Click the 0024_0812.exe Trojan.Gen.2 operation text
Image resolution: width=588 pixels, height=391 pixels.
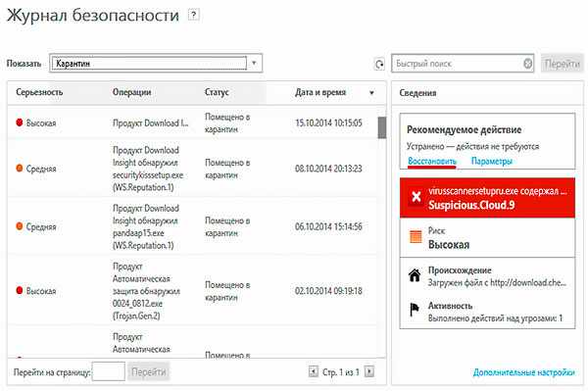[x=146, y=291]
